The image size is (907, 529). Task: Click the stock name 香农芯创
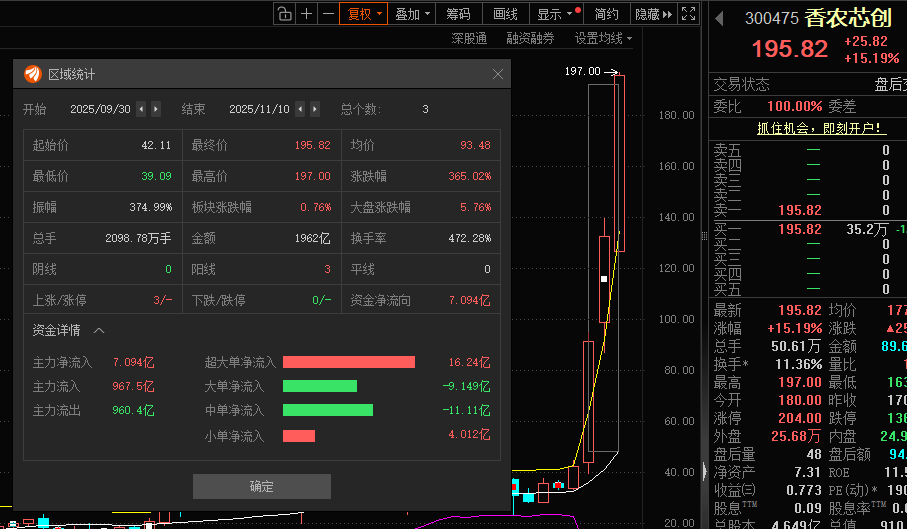tap(849, 19)
